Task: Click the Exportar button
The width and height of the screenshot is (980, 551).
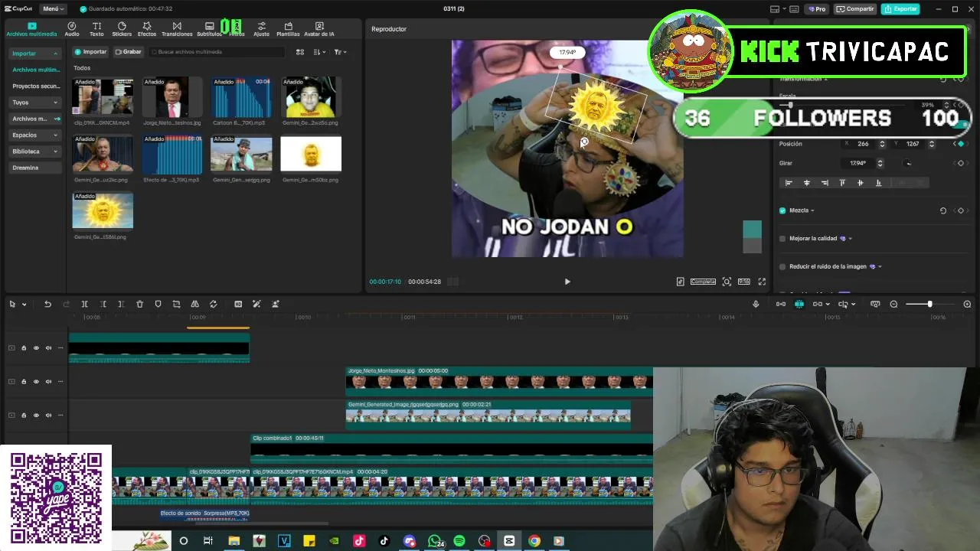Action: point(900,9)
